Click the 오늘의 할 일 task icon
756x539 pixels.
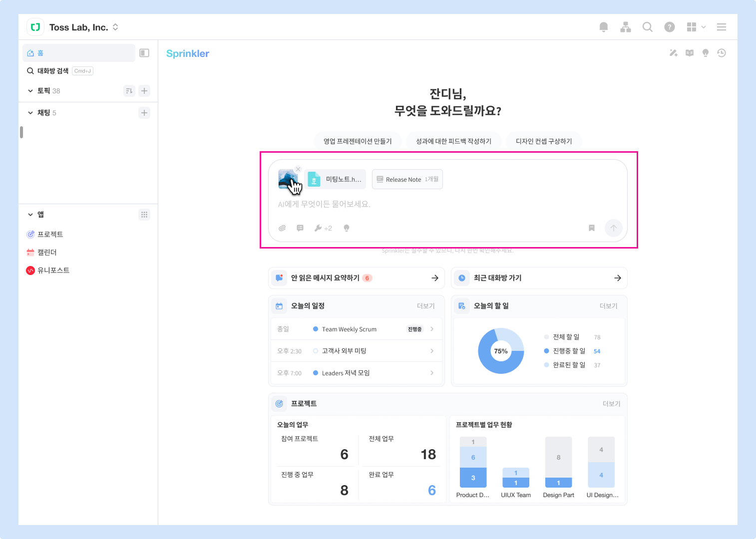click(462, 306)
